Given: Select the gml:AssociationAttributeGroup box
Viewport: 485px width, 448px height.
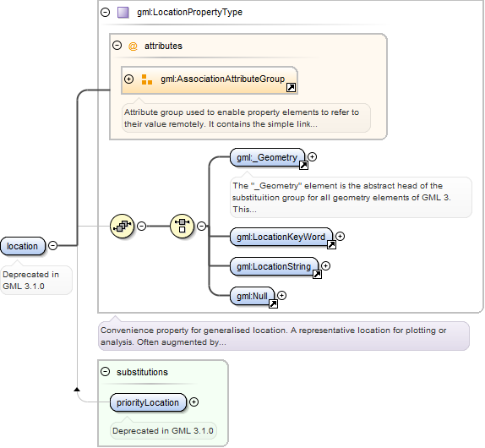Looking at the screenshot, I should (x=210, y=80).
